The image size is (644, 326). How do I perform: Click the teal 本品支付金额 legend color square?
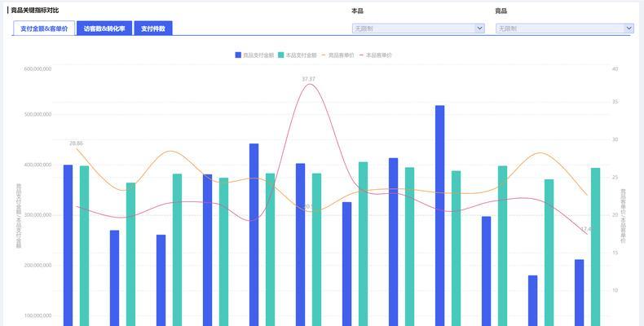280,55
